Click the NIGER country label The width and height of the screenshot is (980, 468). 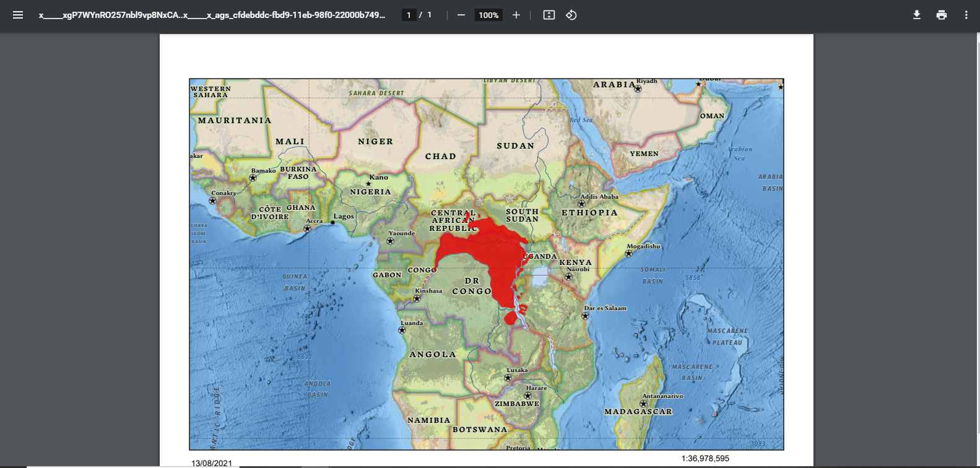[375, 142]
